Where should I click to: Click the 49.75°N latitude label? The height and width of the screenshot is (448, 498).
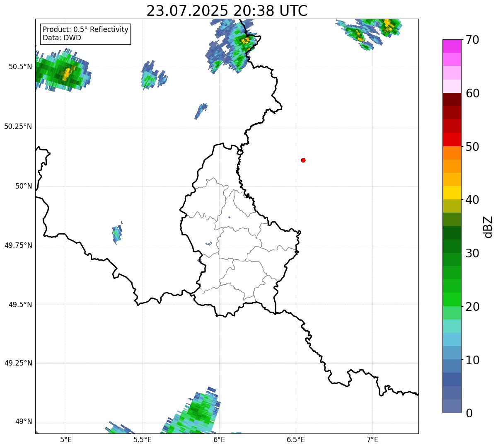(18, 245)
